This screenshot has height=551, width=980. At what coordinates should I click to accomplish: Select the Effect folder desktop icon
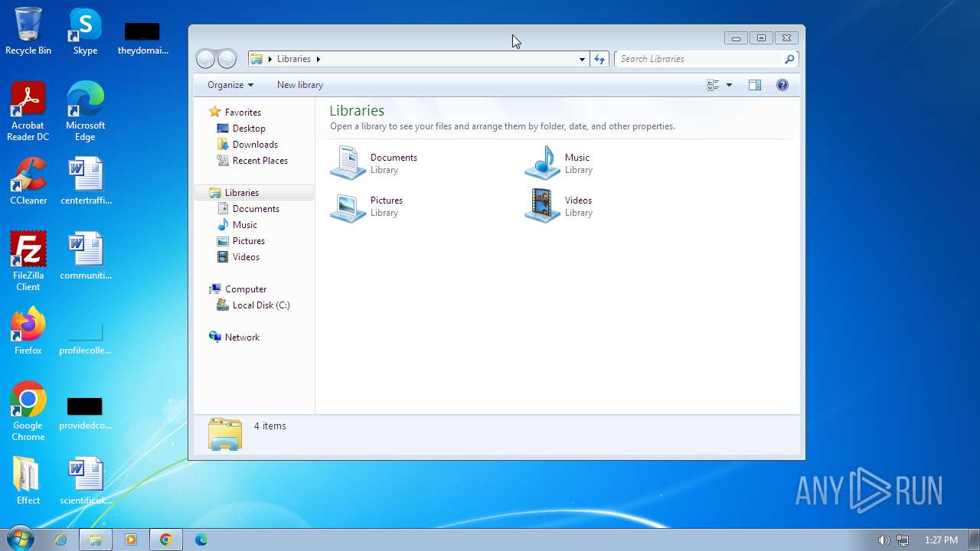click(x=28, y=481)
